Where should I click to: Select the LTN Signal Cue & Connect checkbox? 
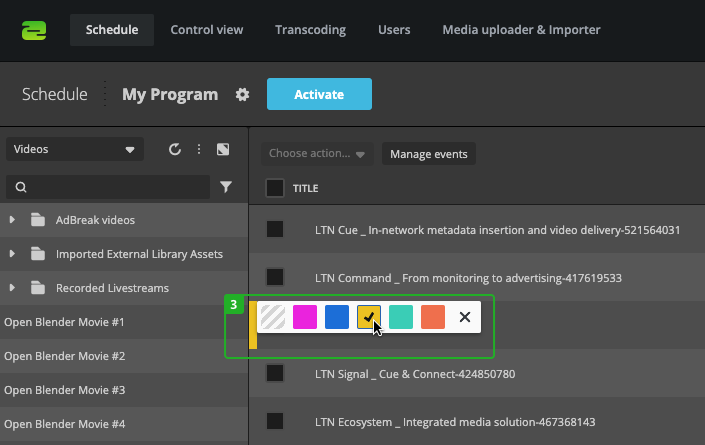(x=275, y=374)
